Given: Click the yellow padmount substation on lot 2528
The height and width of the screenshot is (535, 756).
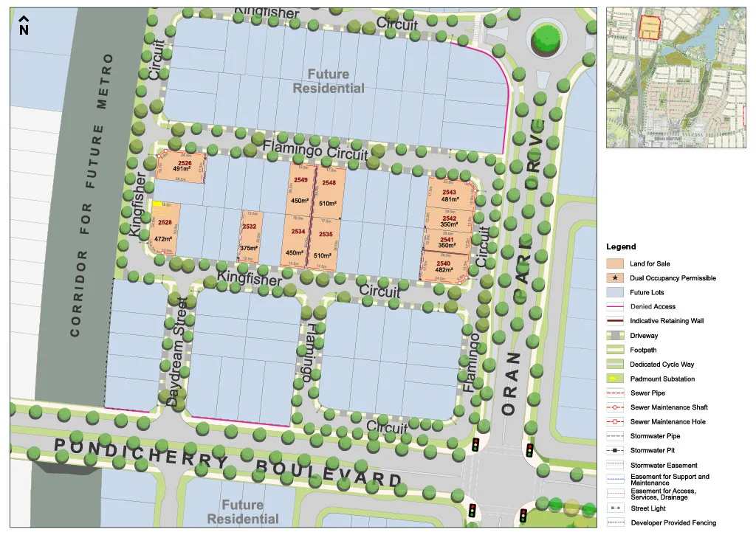Looking at the screenshot, I should click(157, 204).
